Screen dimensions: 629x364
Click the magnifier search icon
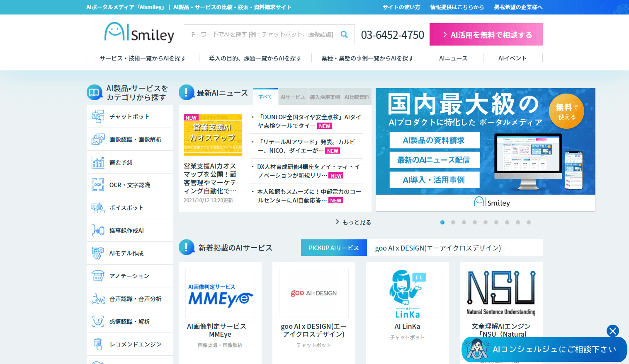tap(344, 34)
